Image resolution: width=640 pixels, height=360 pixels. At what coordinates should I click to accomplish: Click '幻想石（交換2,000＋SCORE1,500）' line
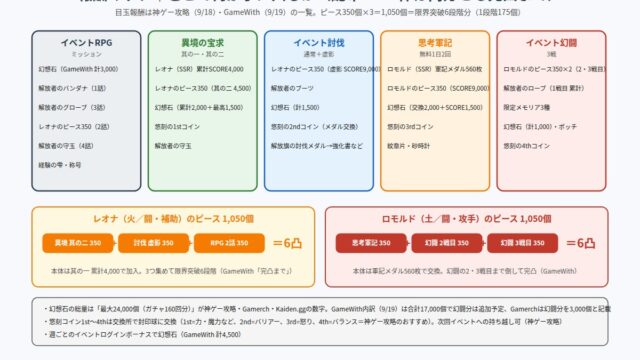[x=435, y=107]
